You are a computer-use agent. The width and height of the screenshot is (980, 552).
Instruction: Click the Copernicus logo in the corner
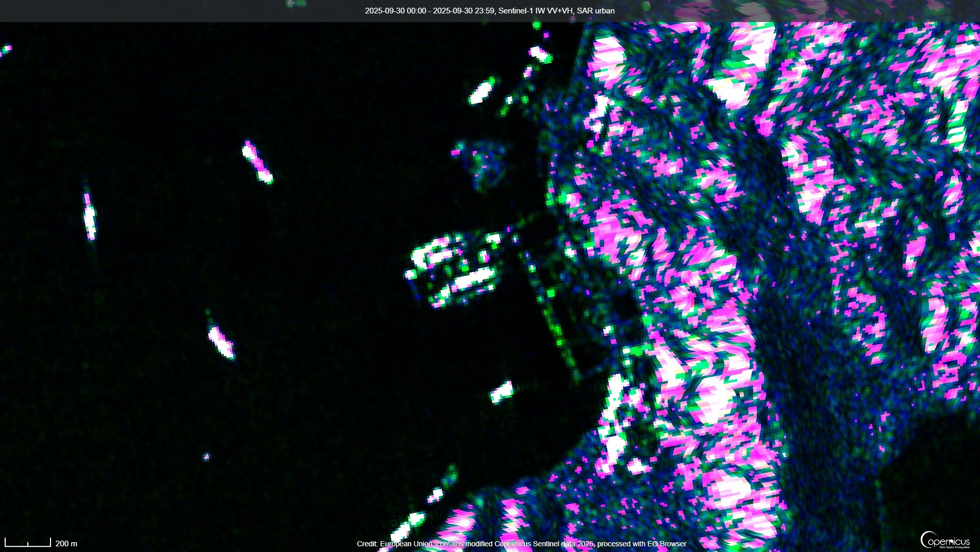(x=945, y=541)
